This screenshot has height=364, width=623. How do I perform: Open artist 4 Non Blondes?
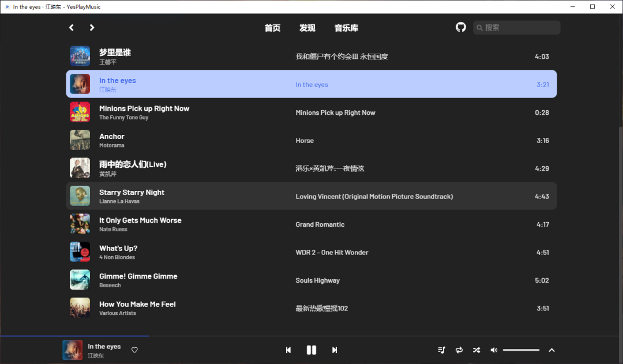[117, 257]
